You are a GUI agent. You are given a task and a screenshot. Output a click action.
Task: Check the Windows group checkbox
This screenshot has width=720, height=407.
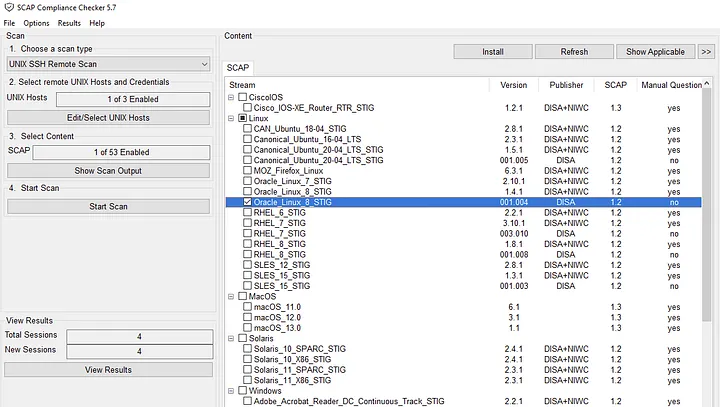242,391
